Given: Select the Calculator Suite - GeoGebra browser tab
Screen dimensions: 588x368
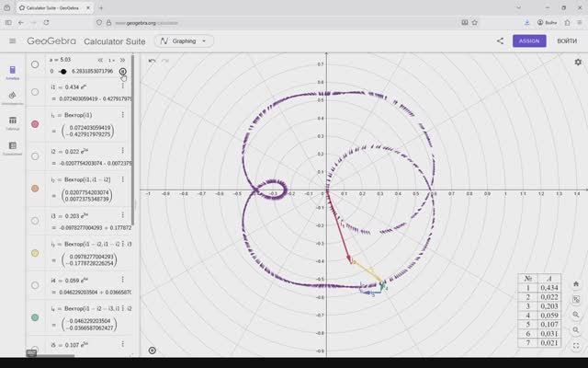Looking at the screenshot, I should 54,8.
